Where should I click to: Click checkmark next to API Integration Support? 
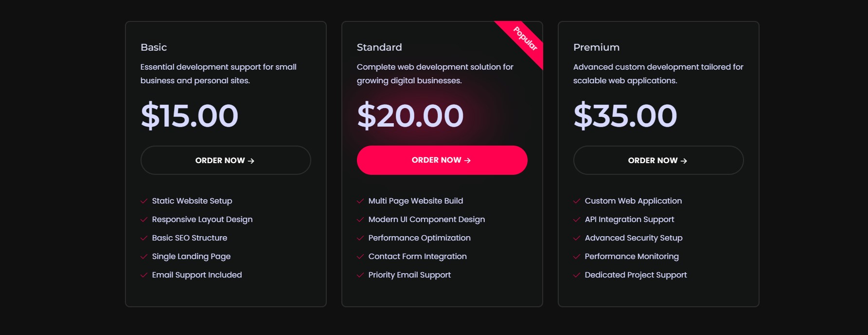tap(577, 220)
